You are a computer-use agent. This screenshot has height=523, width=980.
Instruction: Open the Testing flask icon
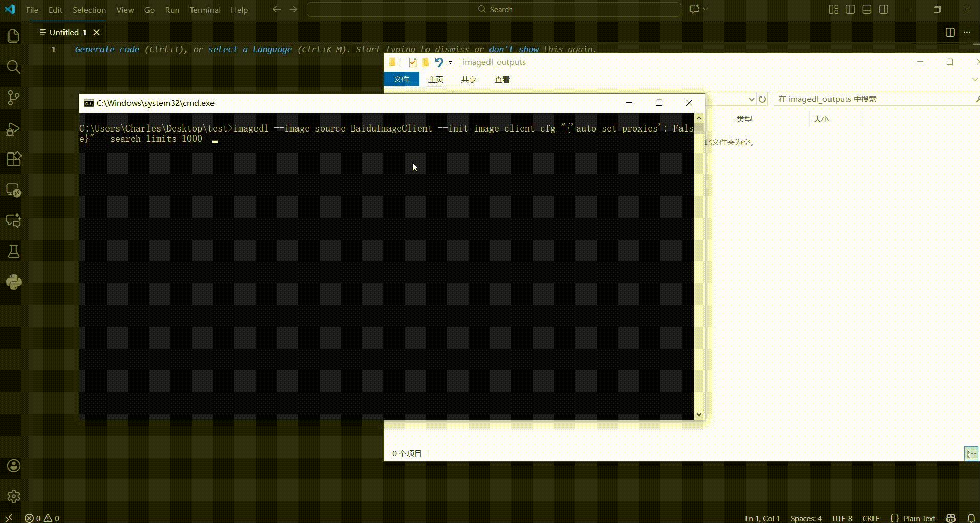pos(14,251)
